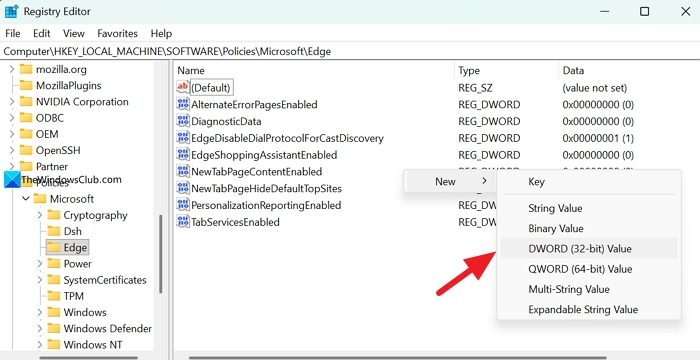Click the OEM folder icon

[x=26, y=134]
